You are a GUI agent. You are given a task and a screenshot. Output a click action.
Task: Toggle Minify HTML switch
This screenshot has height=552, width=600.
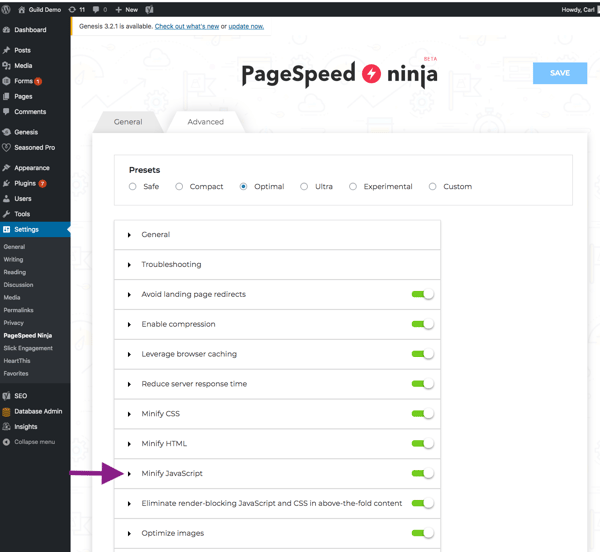pyautogui.click(x=422, y=443)
